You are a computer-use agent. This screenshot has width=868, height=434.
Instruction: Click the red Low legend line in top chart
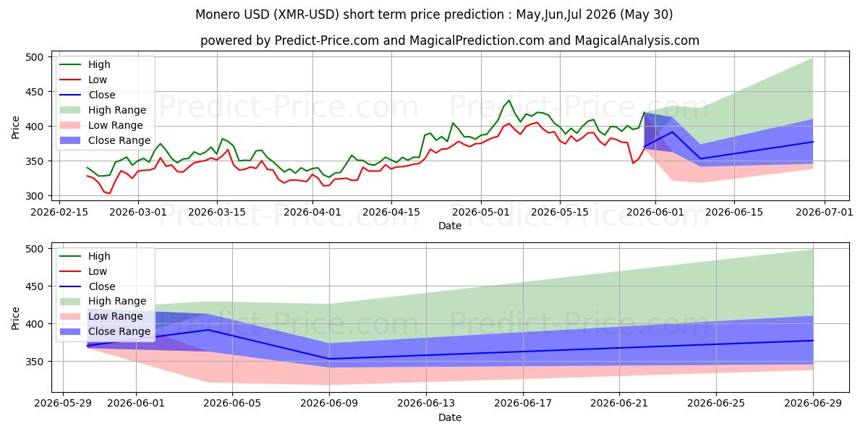[x=70, y=80]
